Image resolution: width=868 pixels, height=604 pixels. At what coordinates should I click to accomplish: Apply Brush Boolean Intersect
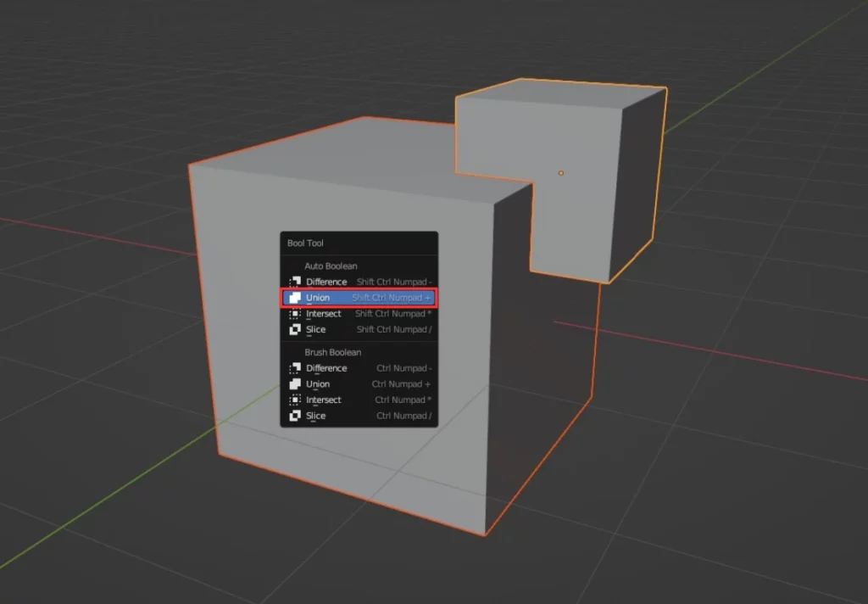click(359, 400)
